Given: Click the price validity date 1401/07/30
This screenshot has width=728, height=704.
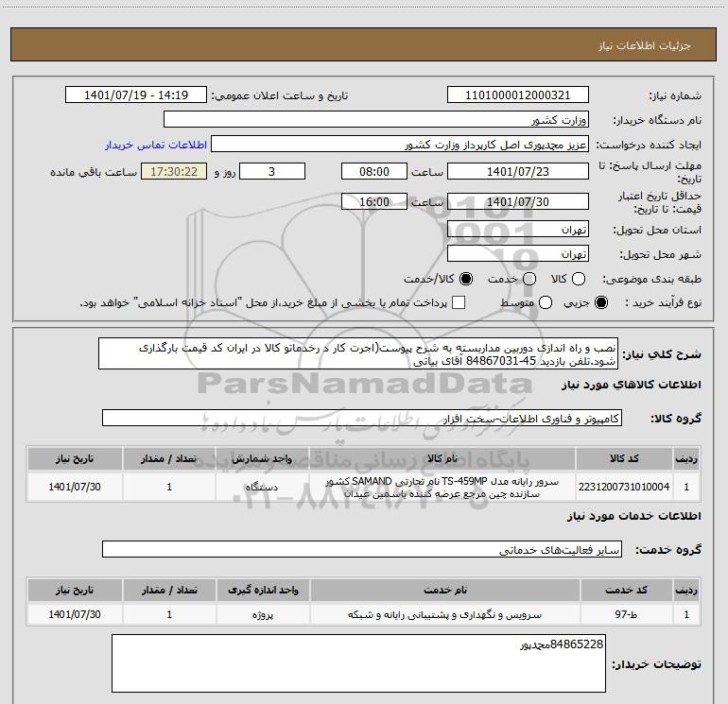Looking at the screenshot, I should click(x=518, y=201).
